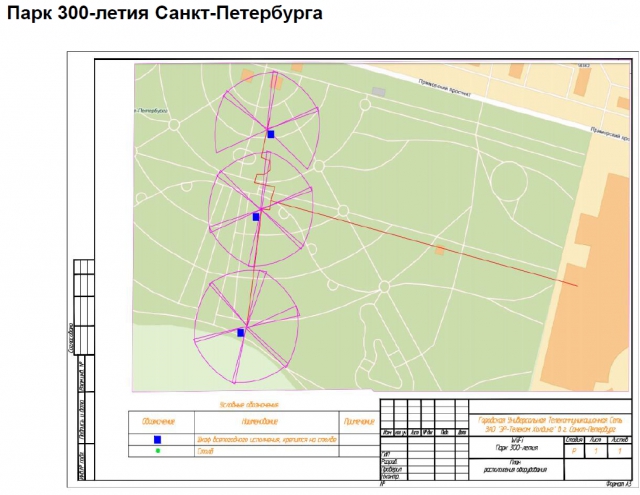Click the gray rectangle building on map
This screenshot has height=495, width=640.
[379, 92]
